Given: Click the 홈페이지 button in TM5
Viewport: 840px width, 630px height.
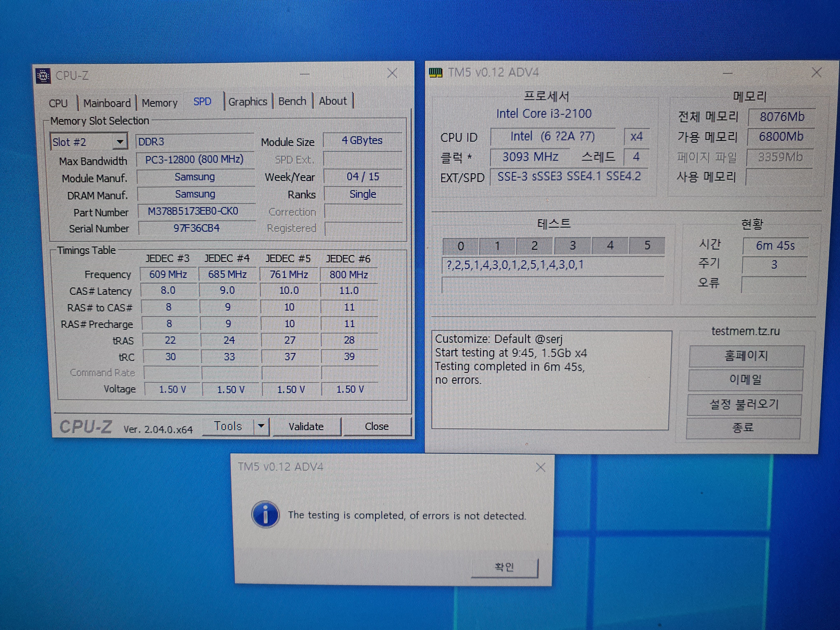Looking at the screenshot, I should [746, 356].
